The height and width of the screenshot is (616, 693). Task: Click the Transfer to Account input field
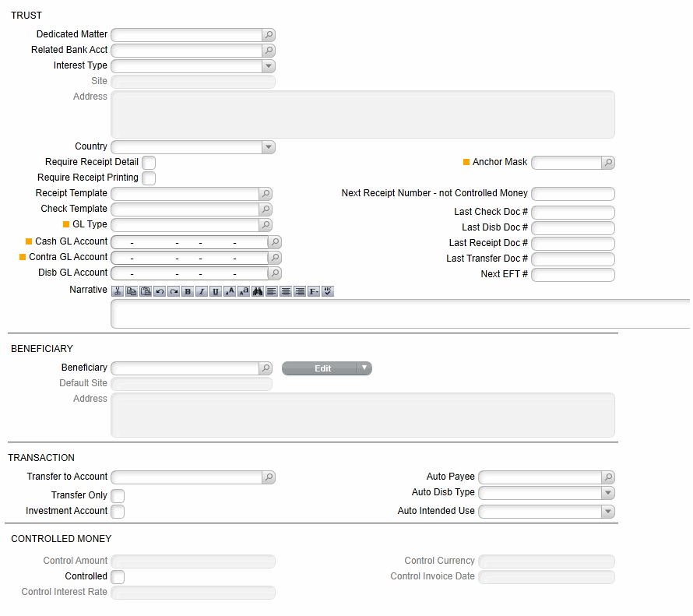coord(187,477)
